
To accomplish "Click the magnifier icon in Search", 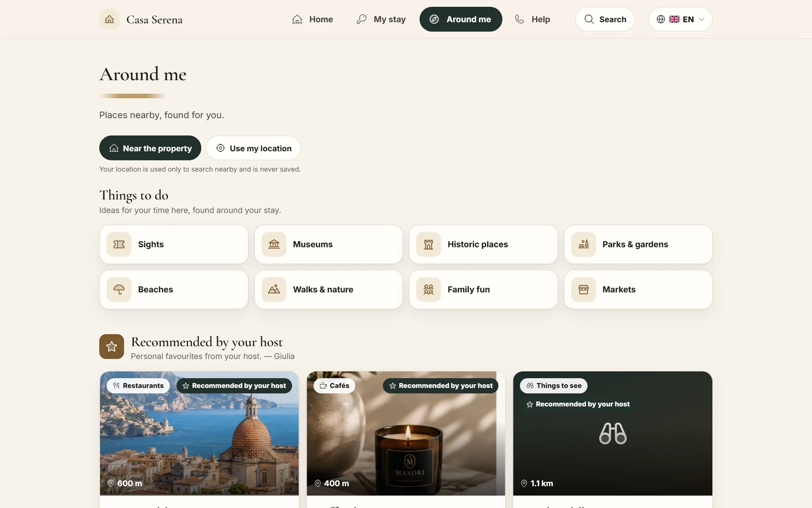I will [589, 19].
